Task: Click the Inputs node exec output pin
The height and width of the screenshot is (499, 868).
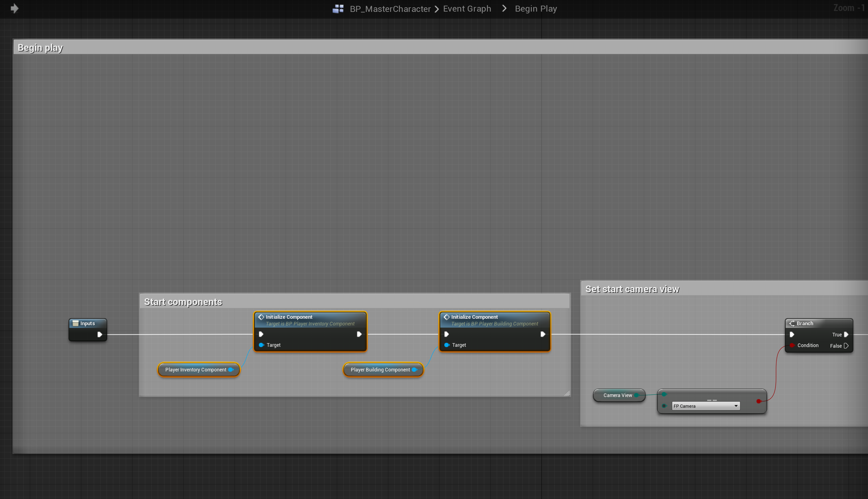Action: 99,334
